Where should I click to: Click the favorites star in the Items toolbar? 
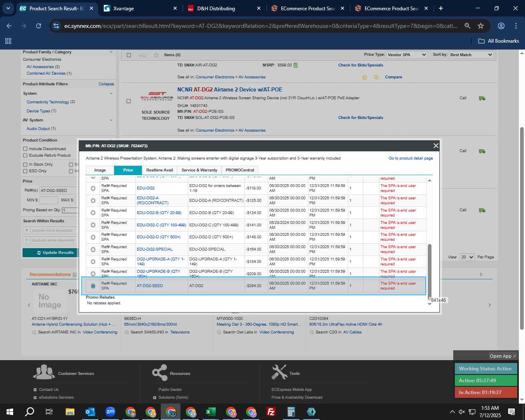tap(156, 55)
